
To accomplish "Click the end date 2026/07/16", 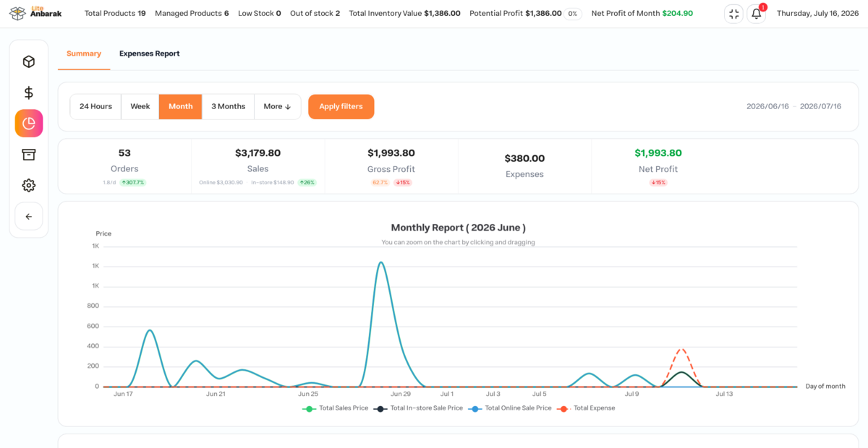I will pyautogui.click(x=821, y=106).
